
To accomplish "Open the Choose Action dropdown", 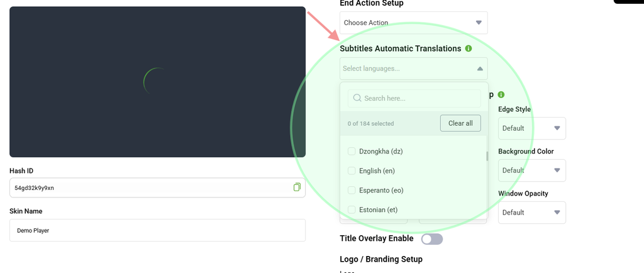I will click(x=414, y=23).
